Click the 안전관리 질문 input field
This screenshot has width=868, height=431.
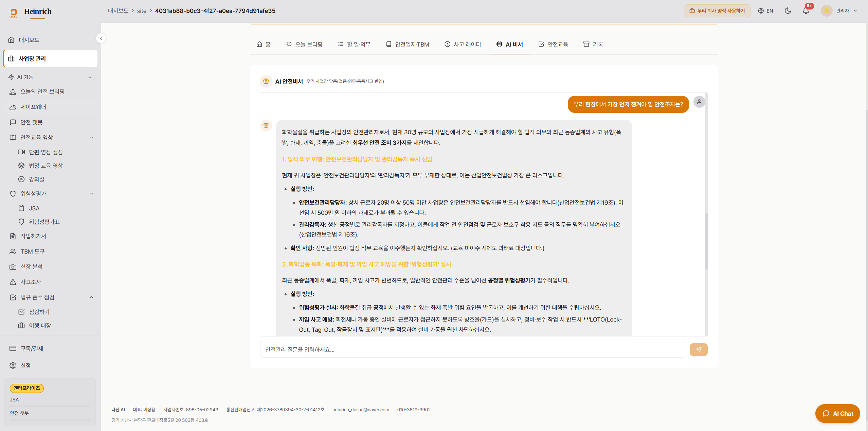473,349
